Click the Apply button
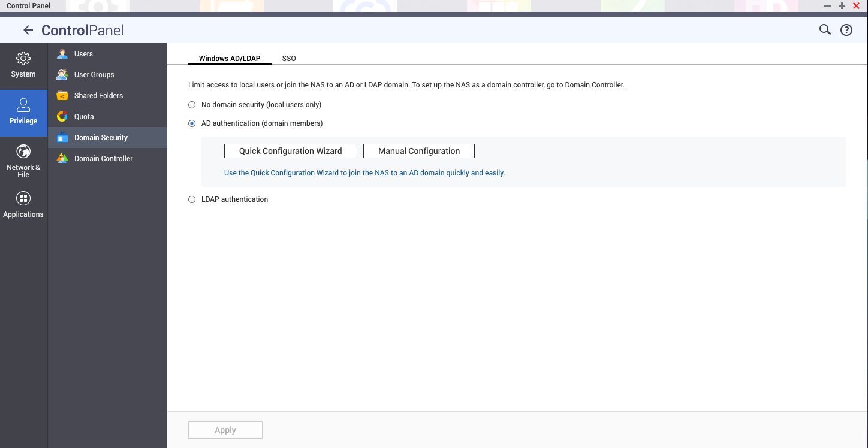The width and height of the screenshot is (868, 448). [x=225, y=430]
